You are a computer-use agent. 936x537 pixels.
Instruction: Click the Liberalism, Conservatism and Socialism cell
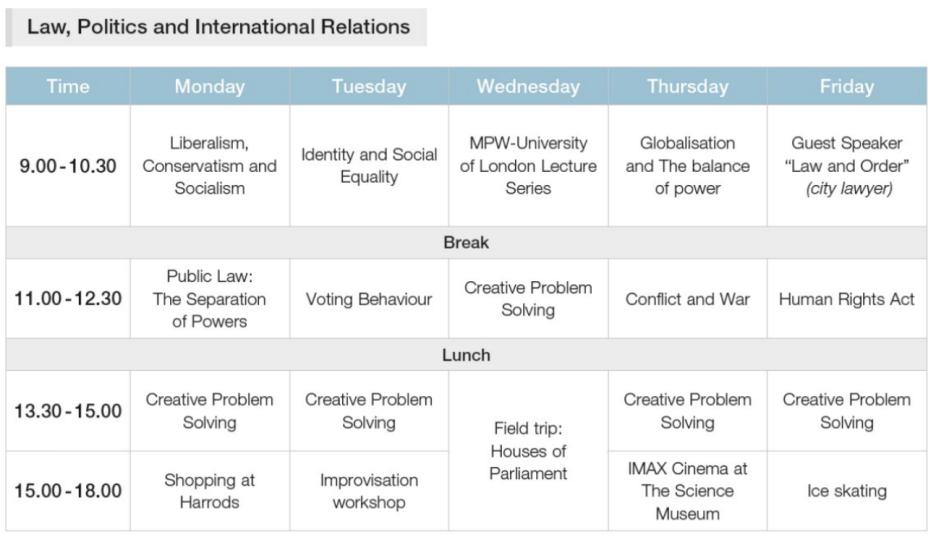209,165
